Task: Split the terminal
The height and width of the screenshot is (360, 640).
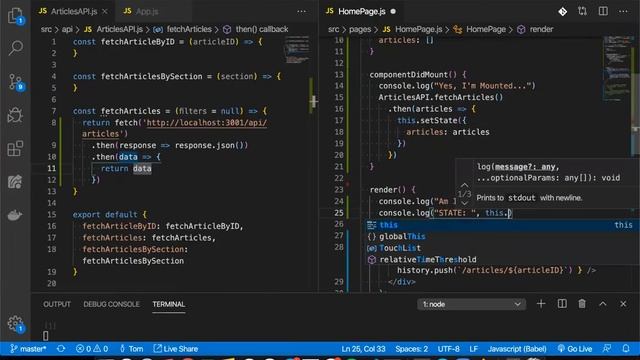Action: click(x=562, y=304)
